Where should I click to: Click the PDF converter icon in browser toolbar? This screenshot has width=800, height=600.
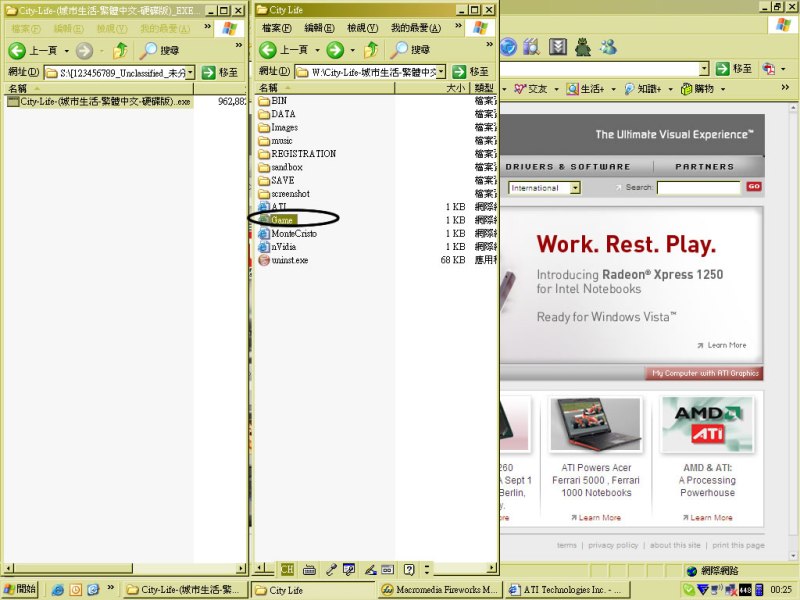click(x=768, y=68)
